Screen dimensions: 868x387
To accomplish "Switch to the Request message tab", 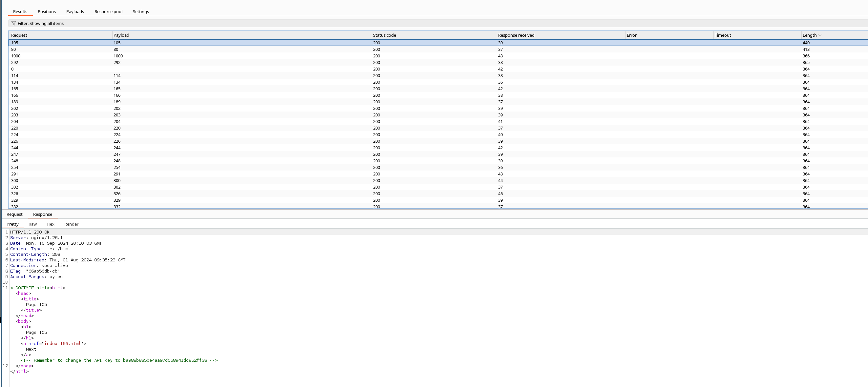I will pyautogui.click(x=14, y=214).
